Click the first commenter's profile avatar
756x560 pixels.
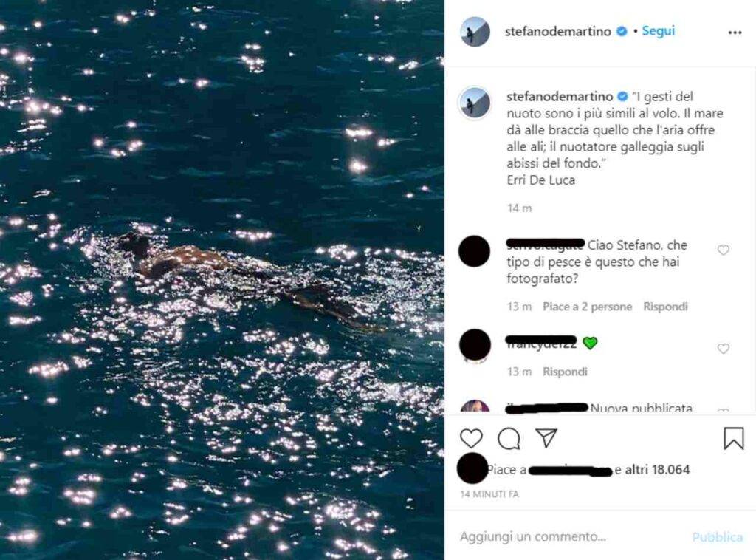474,251
